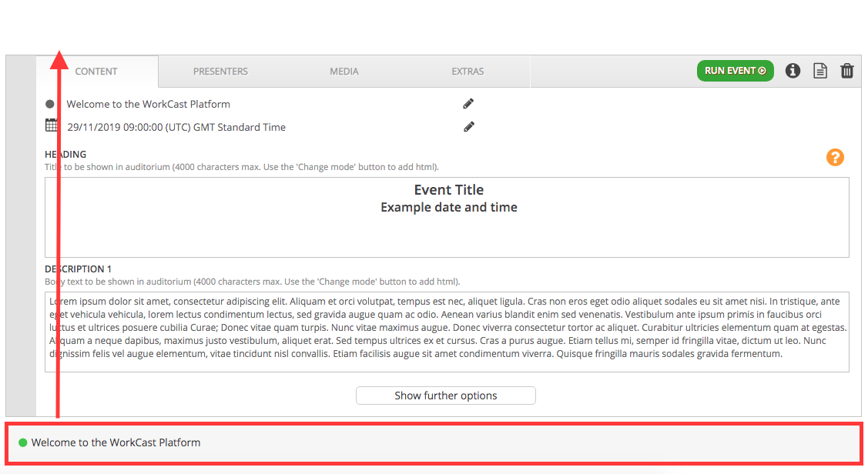Open the MEDIA tab

[x=344, y=72]
